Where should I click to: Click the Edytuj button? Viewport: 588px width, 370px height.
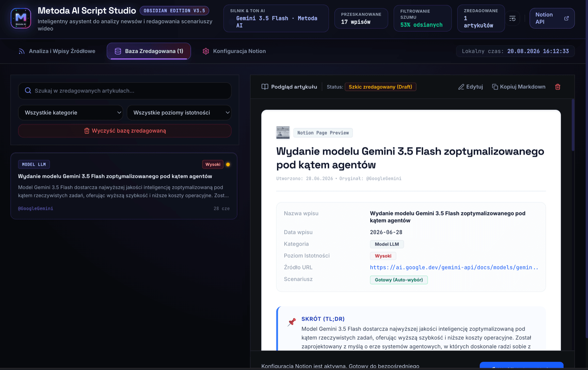point(470,87)
